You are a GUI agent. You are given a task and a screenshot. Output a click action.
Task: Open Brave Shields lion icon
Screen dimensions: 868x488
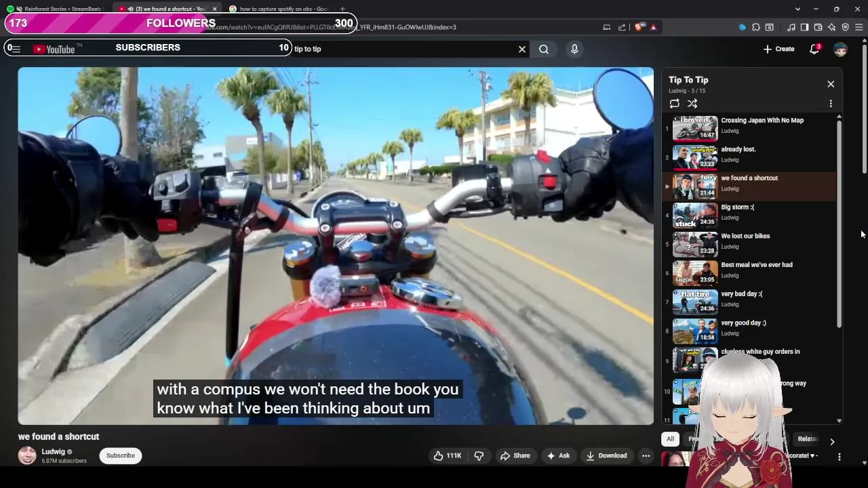pos(639,27)
